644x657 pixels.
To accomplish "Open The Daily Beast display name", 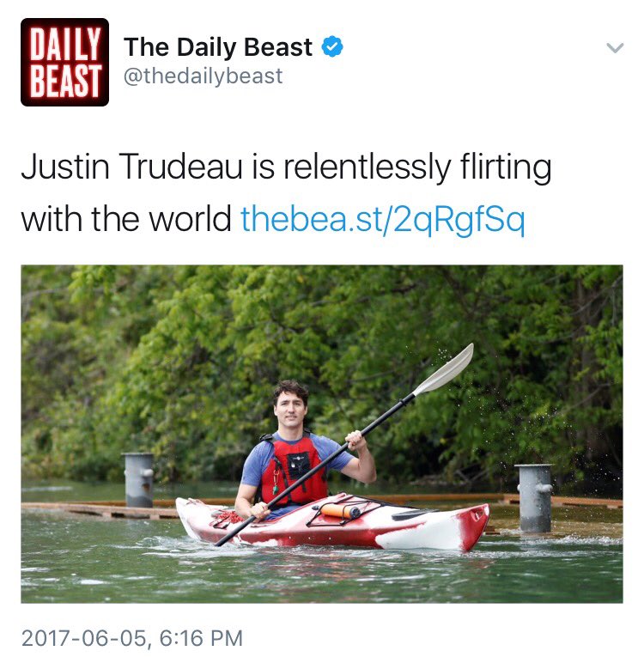I will (218, 47).
